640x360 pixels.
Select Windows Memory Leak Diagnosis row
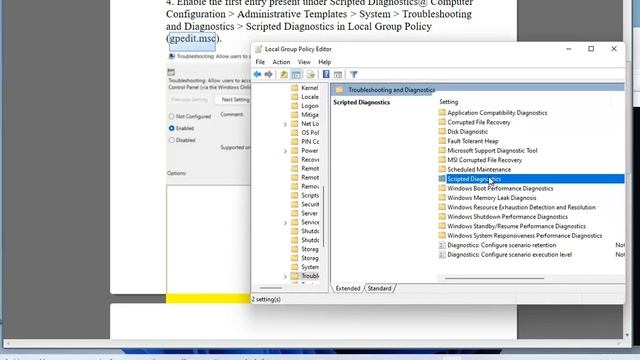point(492,198)
